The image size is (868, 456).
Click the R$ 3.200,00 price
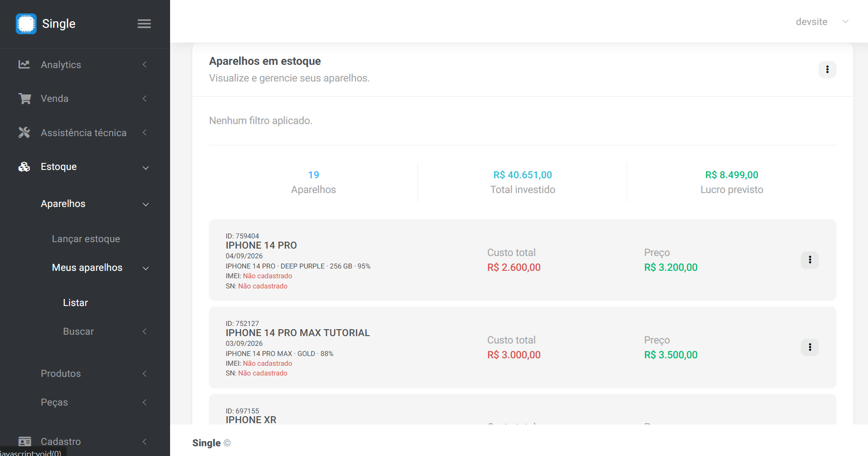click(x=671, y=267)
